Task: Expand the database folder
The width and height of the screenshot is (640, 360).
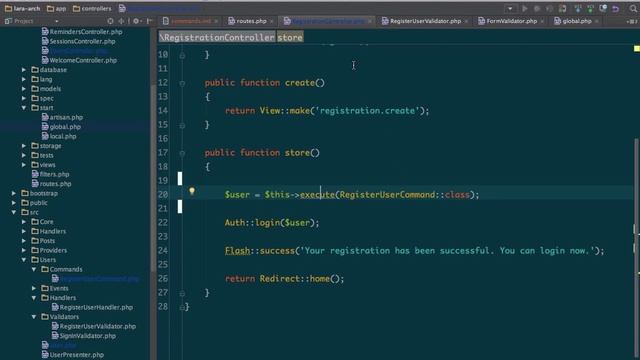Action: [x=24, y=70]
